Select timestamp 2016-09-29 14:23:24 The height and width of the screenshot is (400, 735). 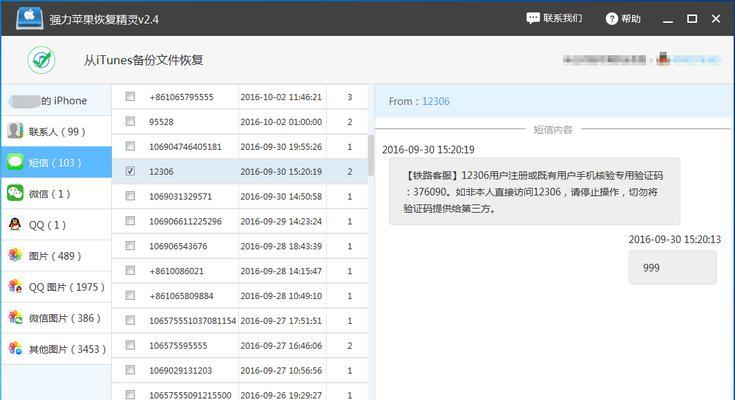tap(281, 221)
